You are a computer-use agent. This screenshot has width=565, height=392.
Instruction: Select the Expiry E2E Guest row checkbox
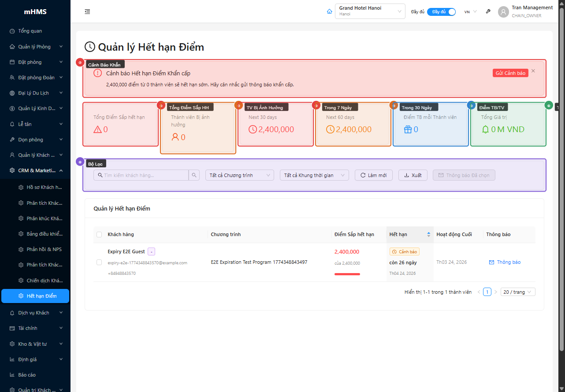click(99, 263)
